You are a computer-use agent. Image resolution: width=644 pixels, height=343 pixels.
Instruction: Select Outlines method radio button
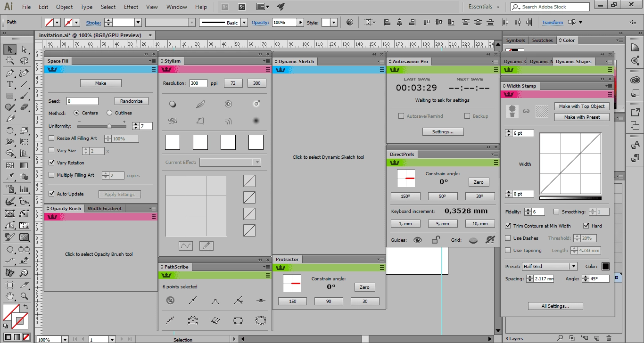(x=109, y=113)
